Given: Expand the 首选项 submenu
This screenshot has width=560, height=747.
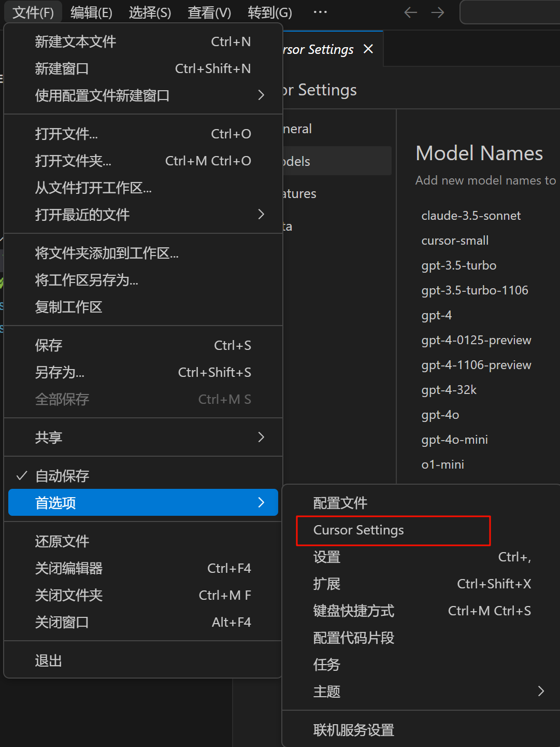Looking at the screenshot, I should point(143,503).
